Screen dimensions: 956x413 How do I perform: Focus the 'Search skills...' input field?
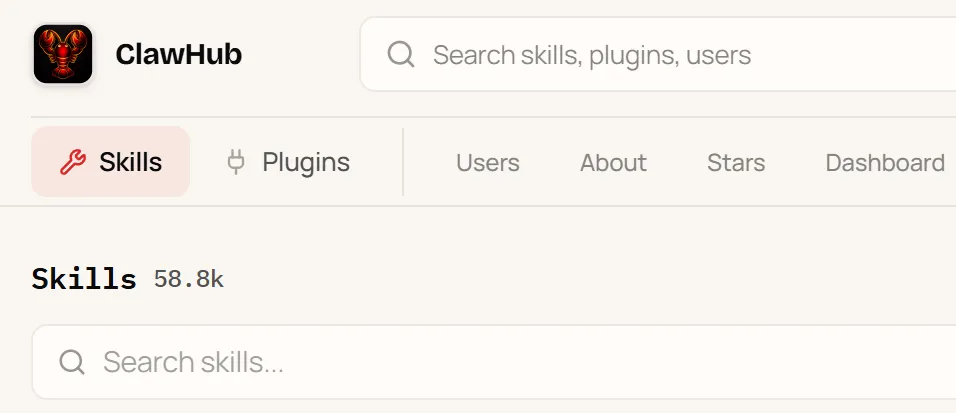pos(494,362)
